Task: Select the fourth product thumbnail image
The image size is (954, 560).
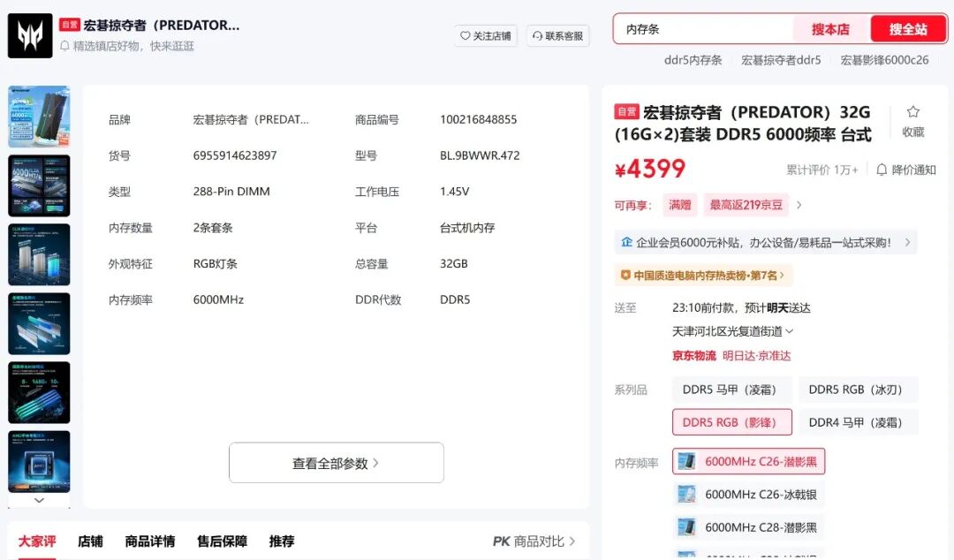Action: pyautogui.click(x=39, y=323)
